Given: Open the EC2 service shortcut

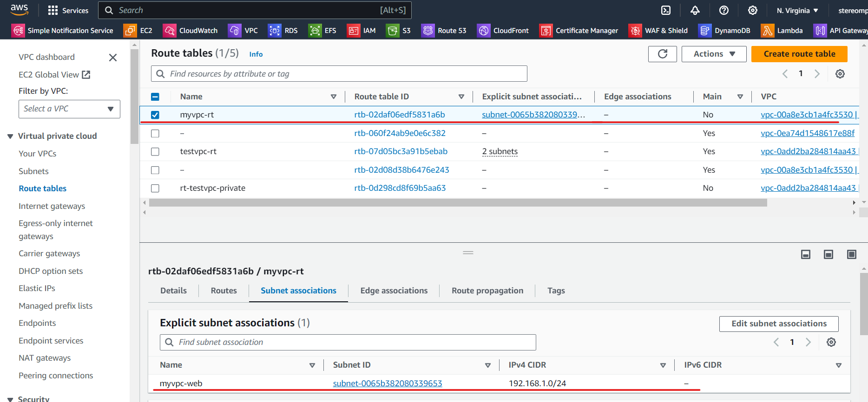Looking at the screenshot, I should pos(138,31).
